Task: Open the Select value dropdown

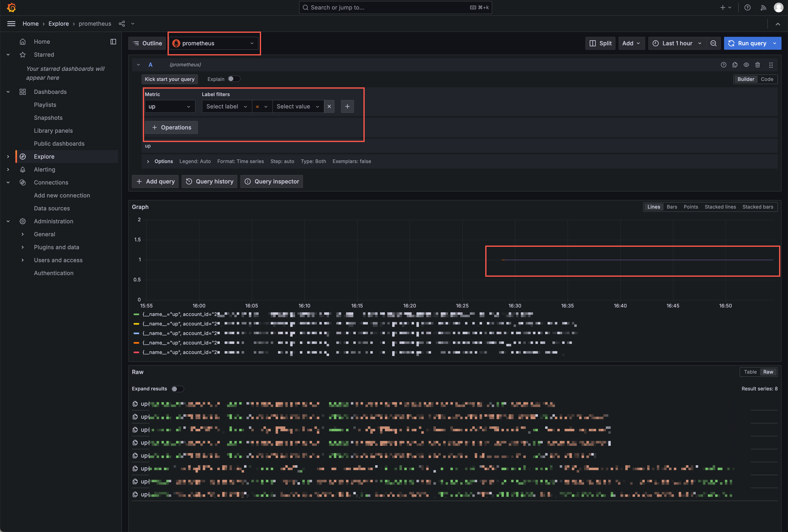Action: 298,106
